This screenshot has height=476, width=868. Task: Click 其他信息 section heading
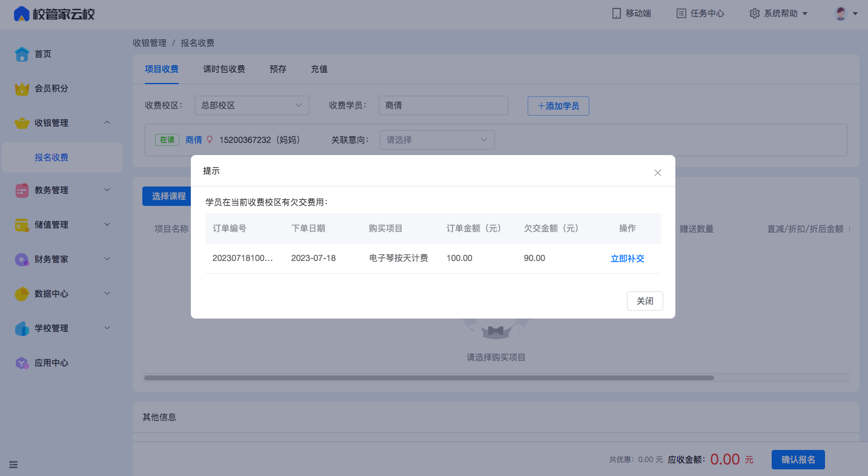pos(159,417)
